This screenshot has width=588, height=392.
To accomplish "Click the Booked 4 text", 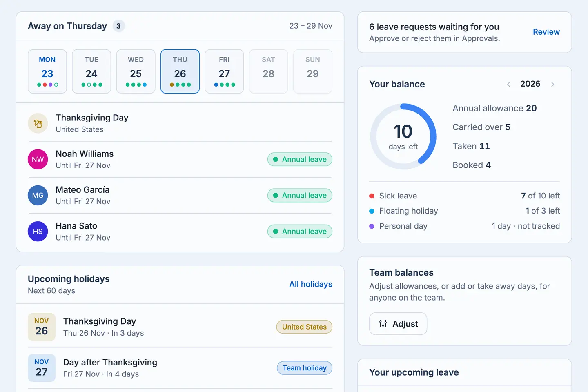I will 472,165.
